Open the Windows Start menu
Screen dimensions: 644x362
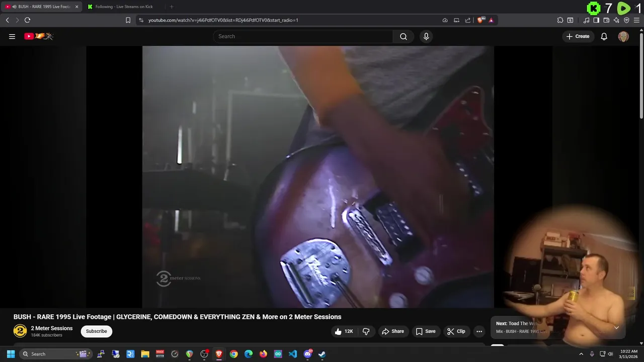tap(11, 354)
